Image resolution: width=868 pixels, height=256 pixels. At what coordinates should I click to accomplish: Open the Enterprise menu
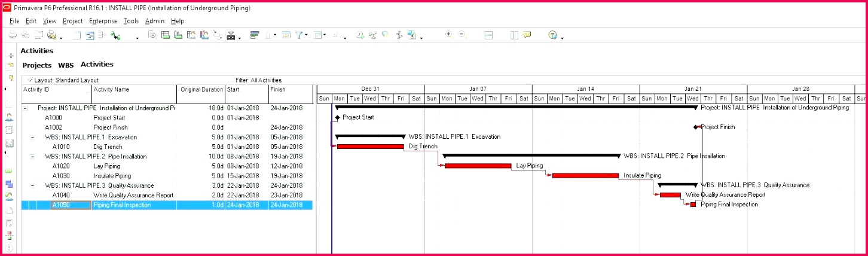[x=103, y=21]
